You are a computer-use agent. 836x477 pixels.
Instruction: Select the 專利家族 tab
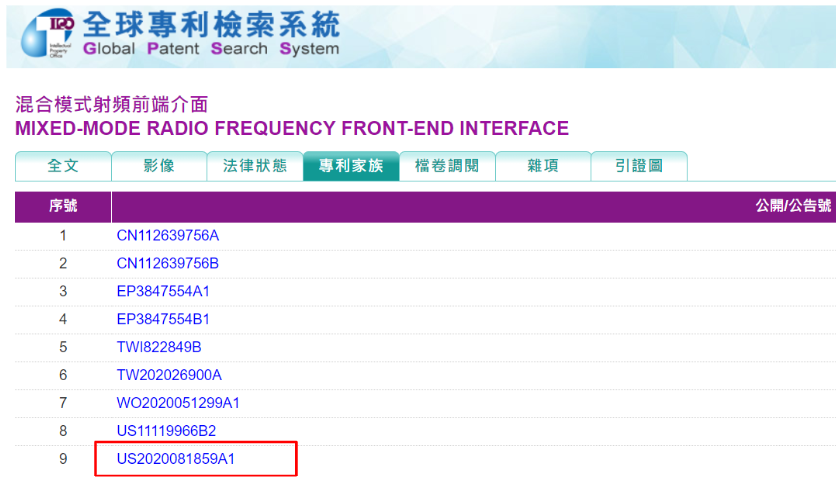point(351,166)
